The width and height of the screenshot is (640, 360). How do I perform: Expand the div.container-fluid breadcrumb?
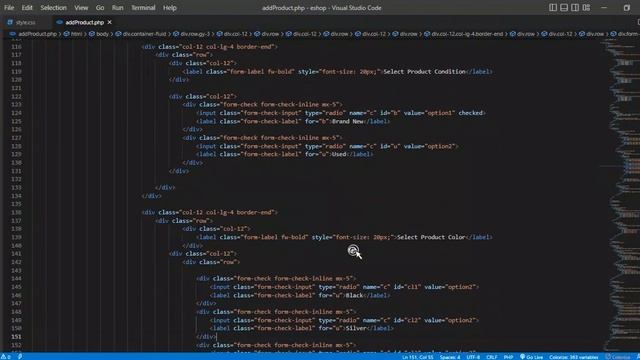click(x=144, y=34)
